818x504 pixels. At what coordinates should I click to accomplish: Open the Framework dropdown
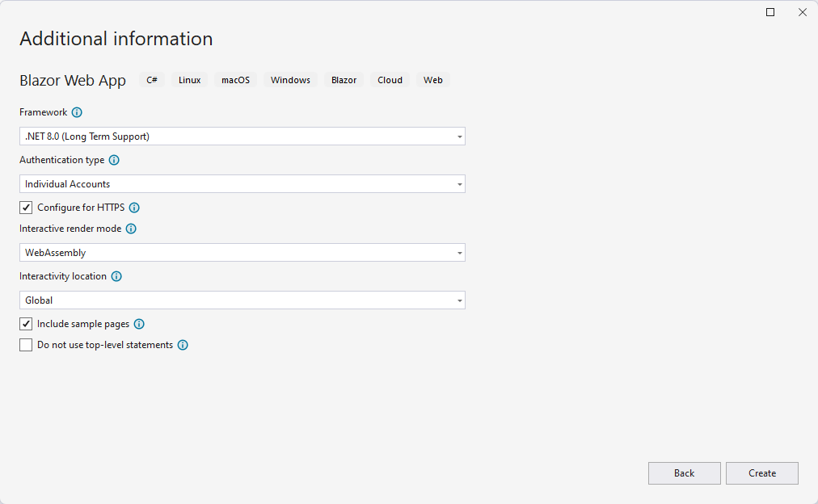[242, 136]
